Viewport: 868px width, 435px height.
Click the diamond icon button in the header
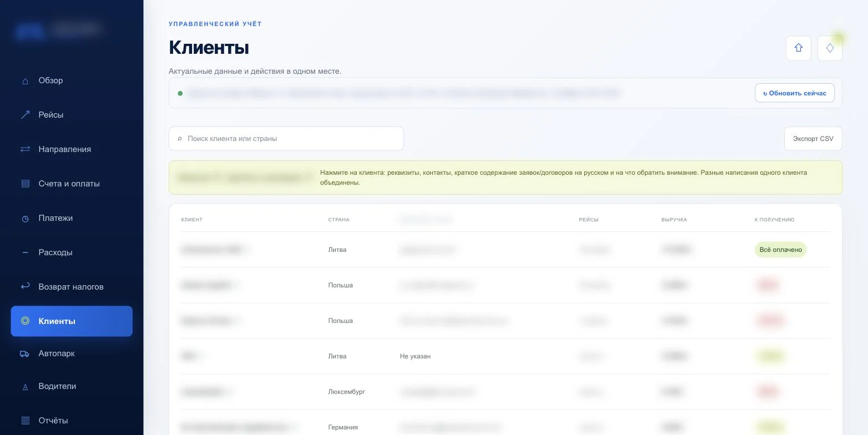[830, 48]
